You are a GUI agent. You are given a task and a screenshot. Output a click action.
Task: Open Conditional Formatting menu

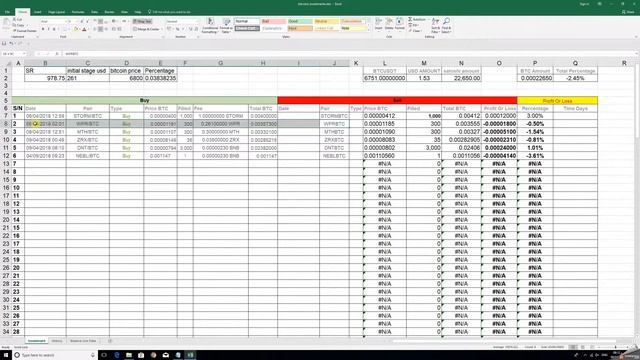pyautogui.click(x=210, y=25)
